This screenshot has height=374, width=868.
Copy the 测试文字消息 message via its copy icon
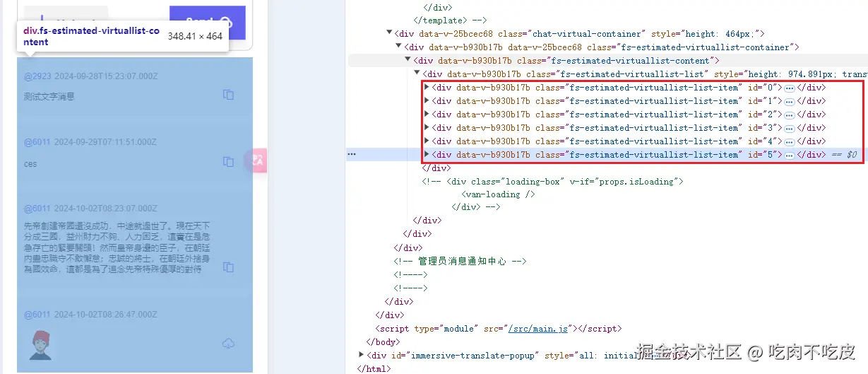228,95
